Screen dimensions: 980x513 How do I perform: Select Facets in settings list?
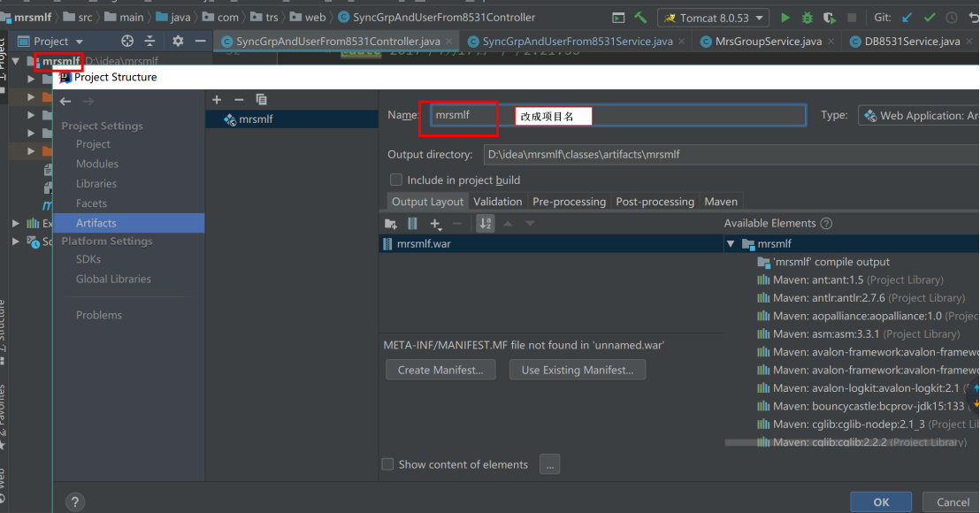pos(91,203)
